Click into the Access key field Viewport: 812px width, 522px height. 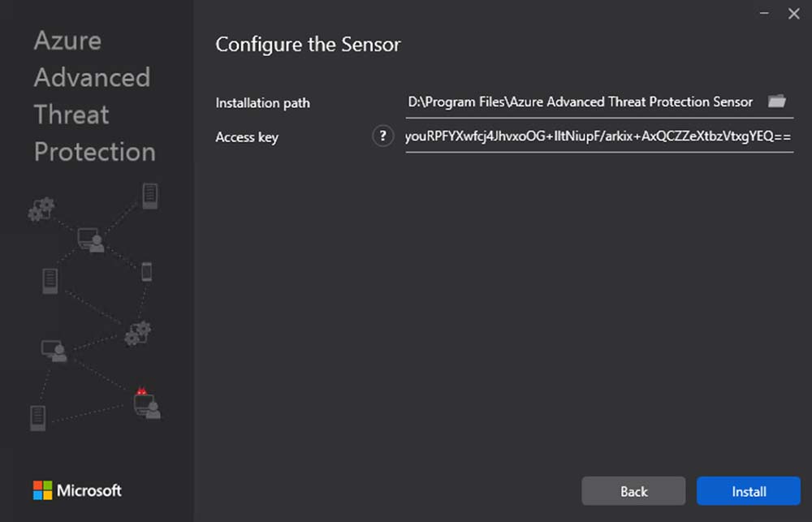click(598, 136)
